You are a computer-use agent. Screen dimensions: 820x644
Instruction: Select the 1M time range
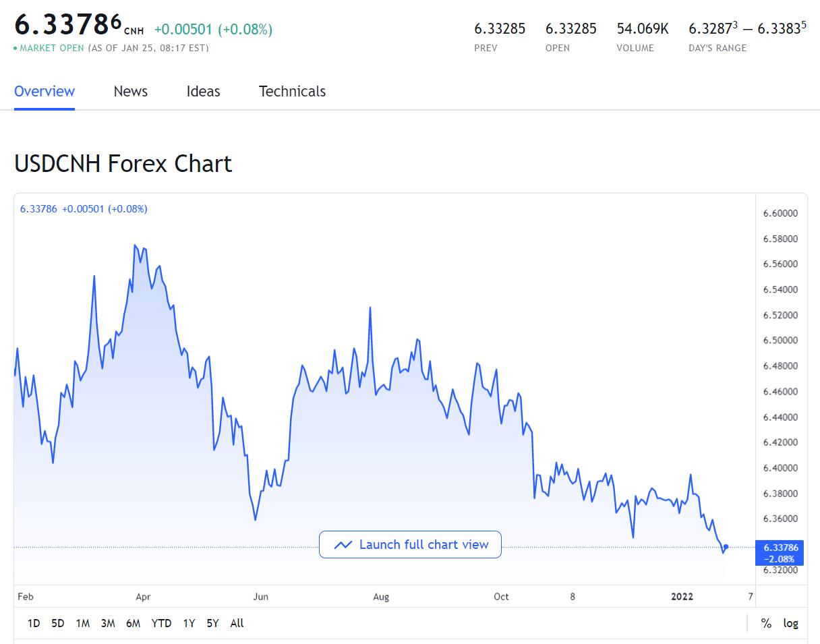point(83,623)
